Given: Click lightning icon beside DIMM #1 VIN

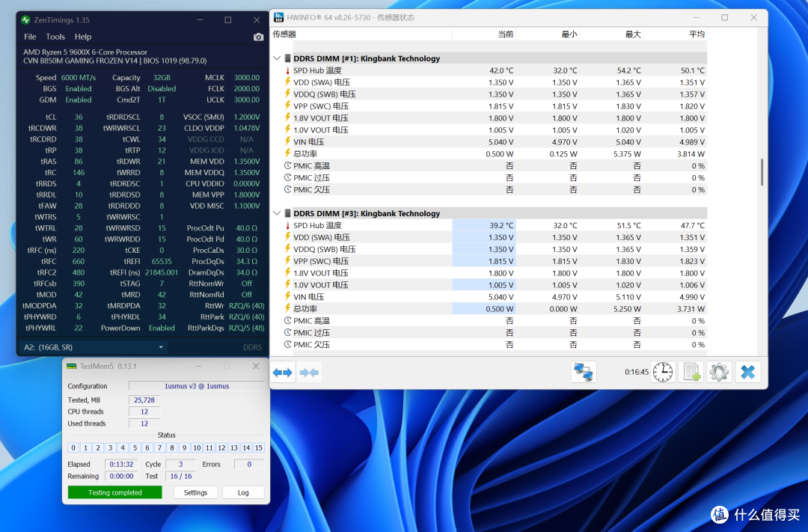Looking at the screenshot, I should 287,141.
